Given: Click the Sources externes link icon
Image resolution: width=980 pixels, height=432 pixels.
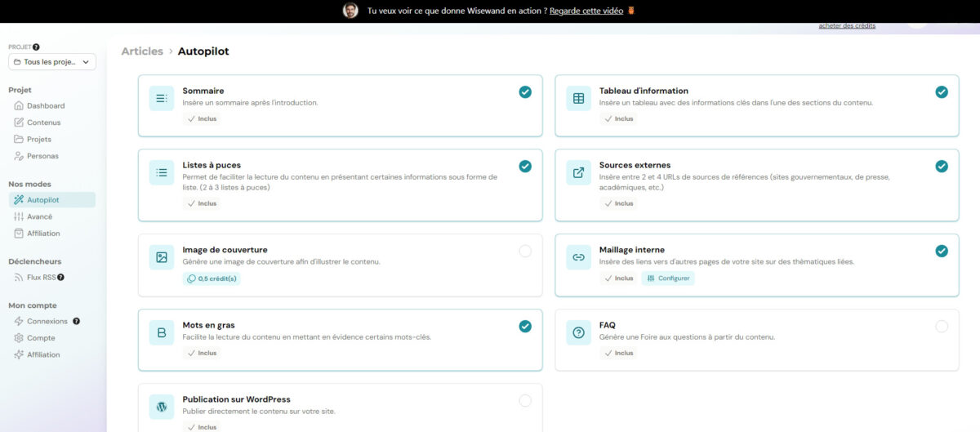Looking at the screenshot, I should (578, 172).
